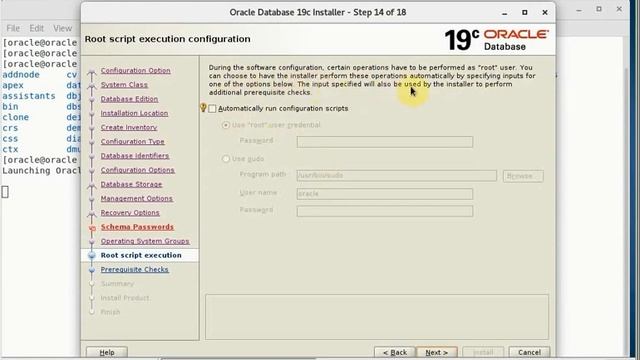Viewport: 640px width, 360px height.
Task: Open Database Identifiers step
Action: click(135, 156)
